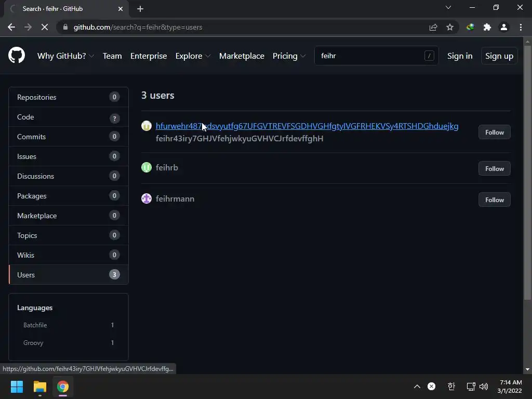This screenshot has width=532, height=399.
Task: Open Chrome three-dot menu
Action: pyautogui.click(x=521, y=27)
